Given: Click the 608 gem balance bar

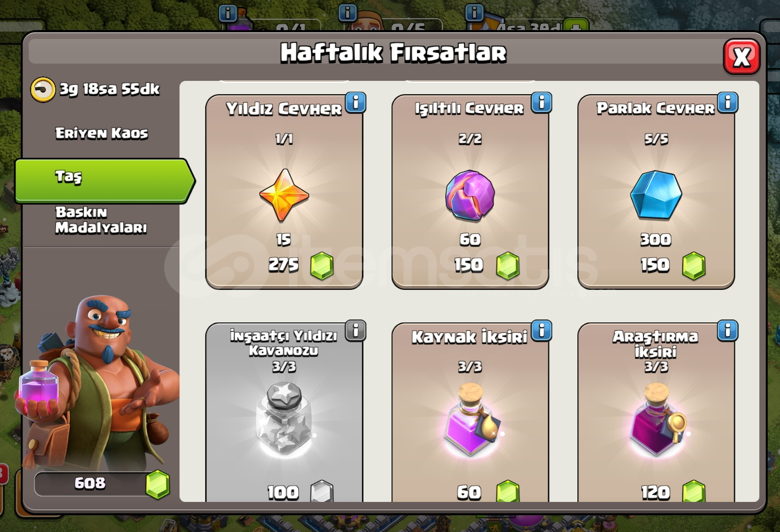Looking at the screenshot, I should point(102,483).
